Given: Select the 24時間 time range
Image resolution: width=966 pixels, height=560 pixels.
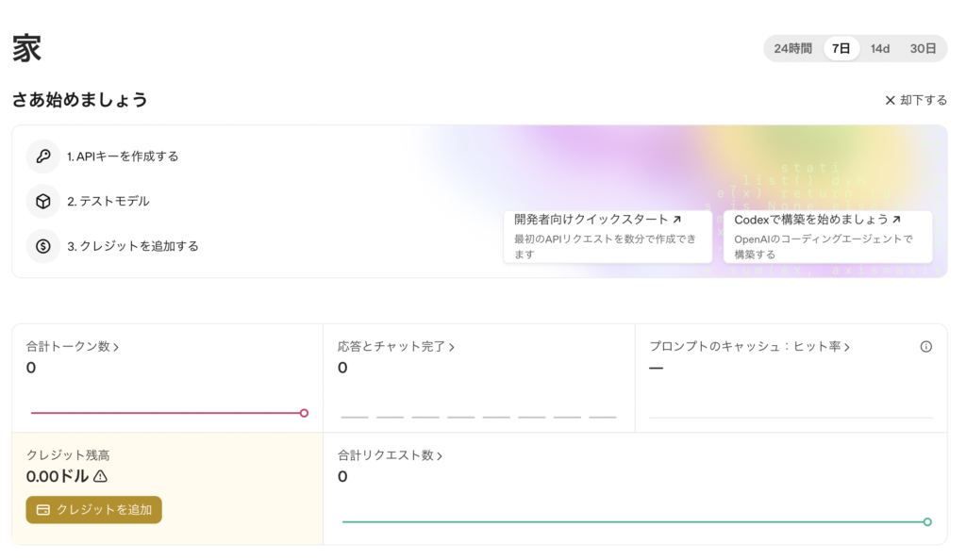Looking at the screenshot, I should 792,49.
